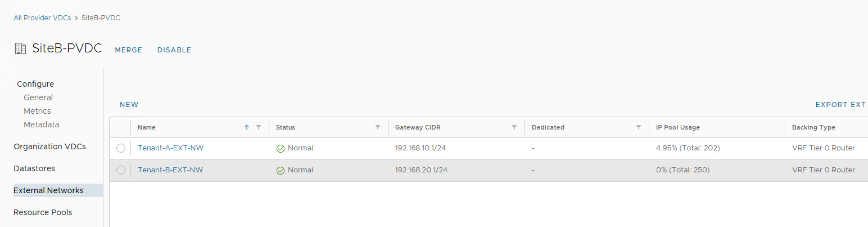Open the Status column filter
This screenshot has width=868, height=227.
378,127
